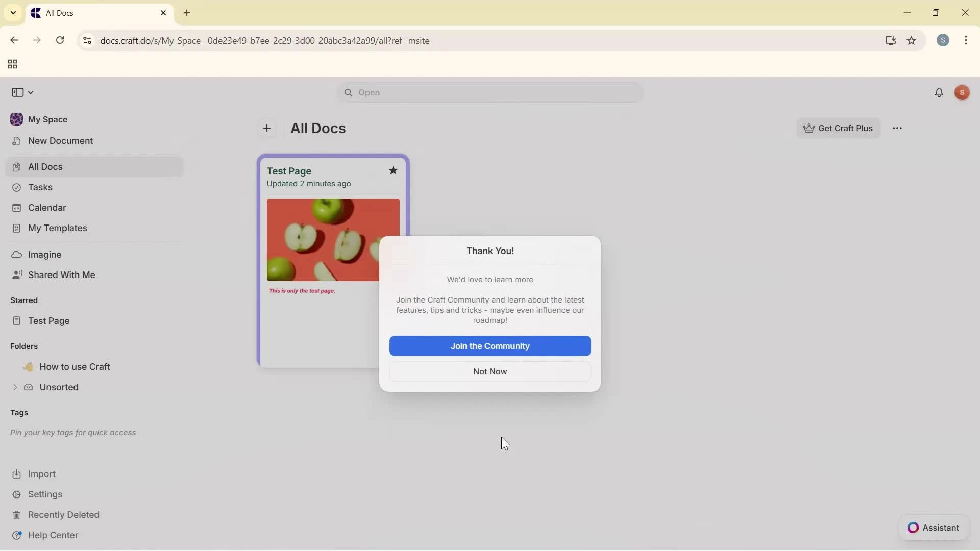980x551 pixels.
Task: Open the Calendar view
Action: point(46,208)
